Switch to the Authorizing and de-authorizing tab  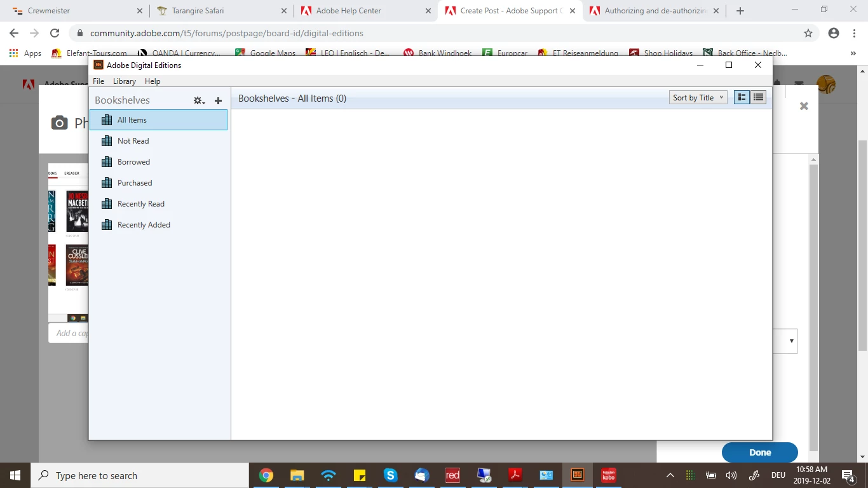(654, 11)
